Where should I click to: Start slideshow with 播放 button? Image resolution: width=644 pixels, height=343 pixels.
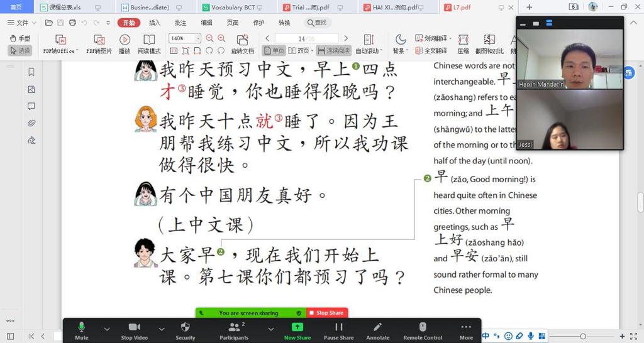click(125, 45)
